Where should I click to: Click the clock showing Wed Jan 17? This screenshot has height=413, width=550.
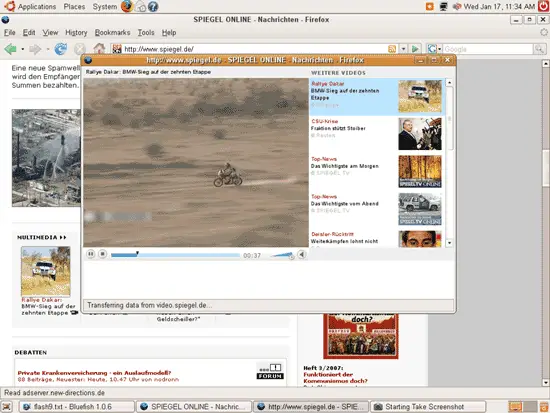pos(499,6)
